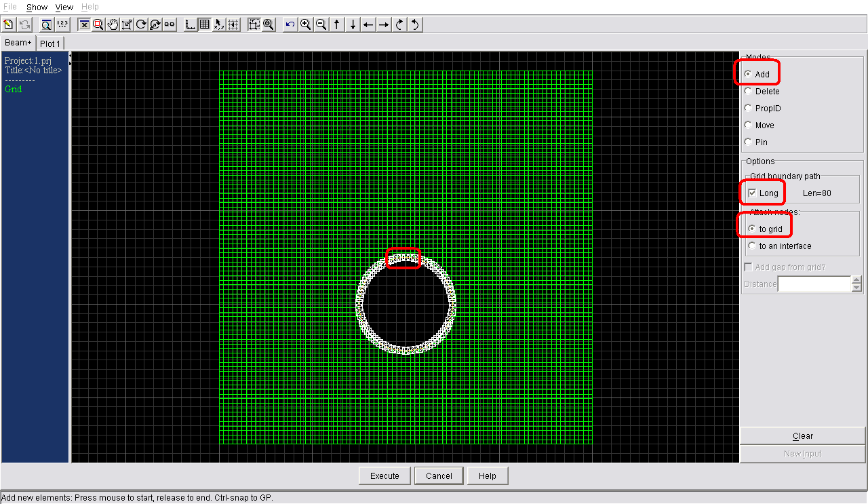The height and width of the screenshot is (504, 868).
Task: Click the new project icon in toolbar
Action: coord(9,24)
